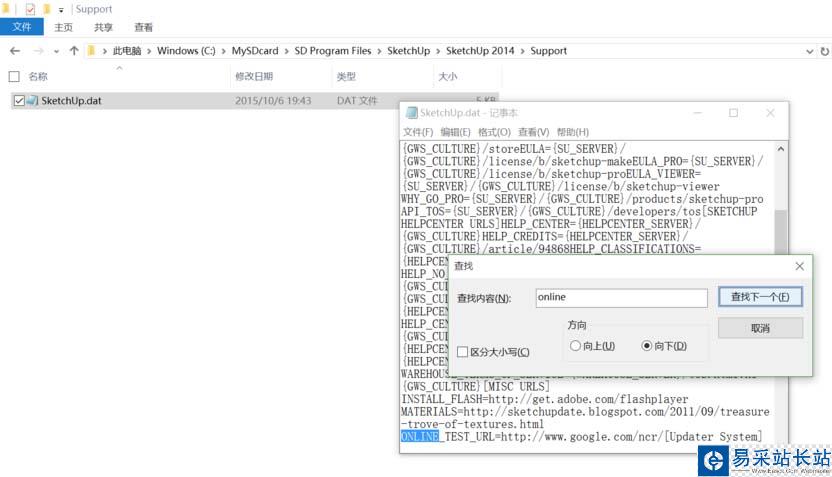
Task: Sort files by 大小 column
Action: (x=447, y=76)
